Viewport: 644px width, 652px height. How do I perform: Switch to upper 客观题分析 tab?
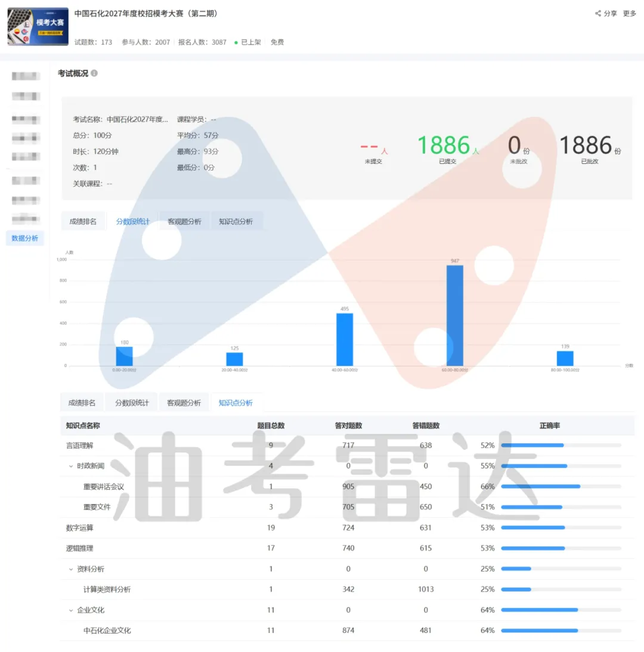[x=184, y=221]
